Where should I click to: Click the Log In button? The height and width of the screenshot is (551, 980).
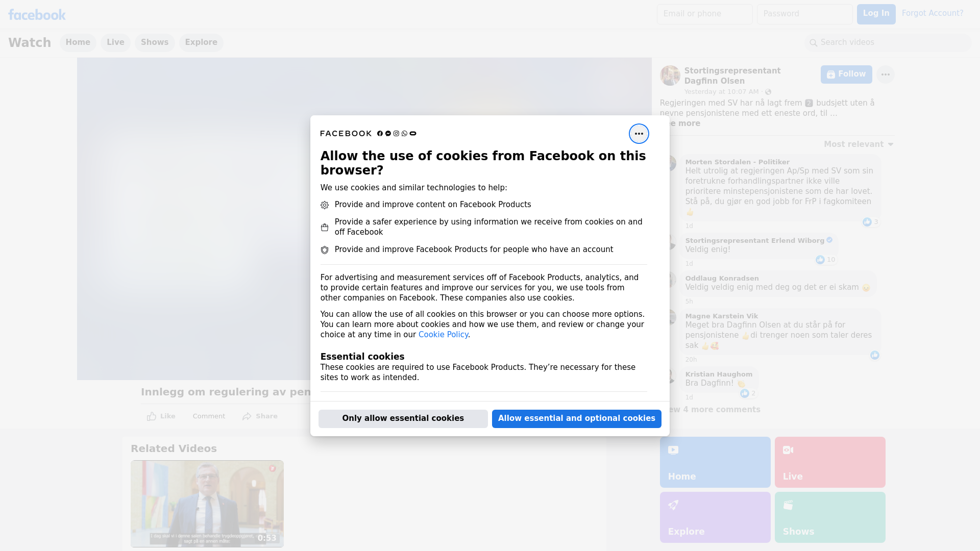click(x=876, y=14)
